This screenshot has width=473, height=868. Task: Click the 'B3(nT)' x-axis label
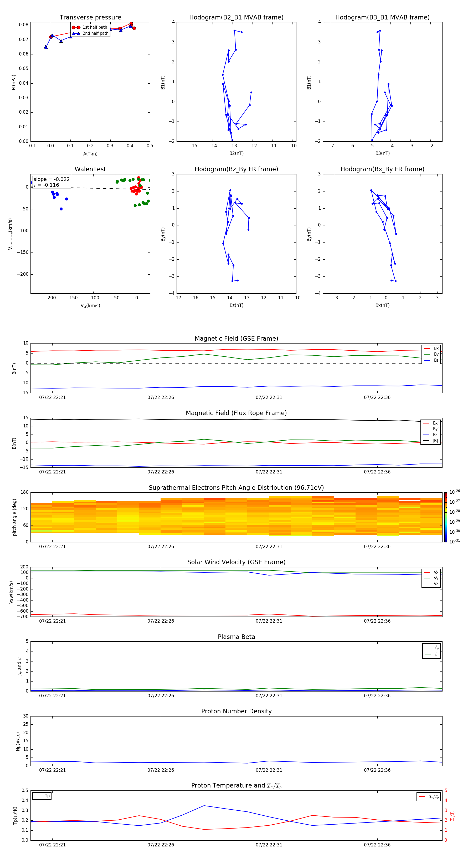click(382, 153)
